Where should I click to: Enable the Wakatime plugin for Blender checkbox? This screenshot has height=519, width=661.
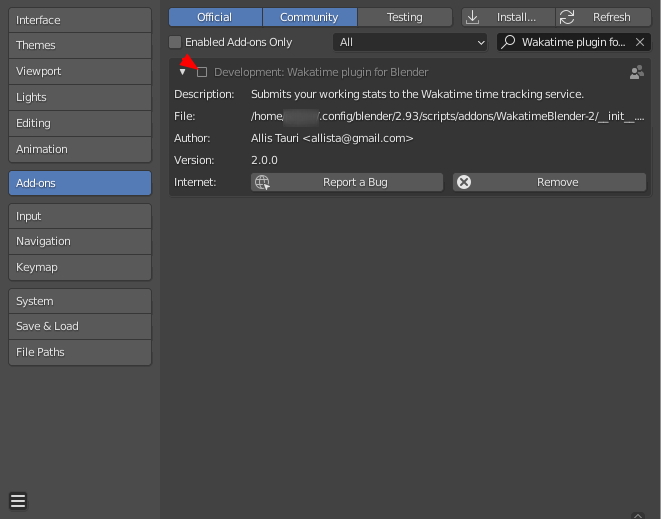pos(202,72)
